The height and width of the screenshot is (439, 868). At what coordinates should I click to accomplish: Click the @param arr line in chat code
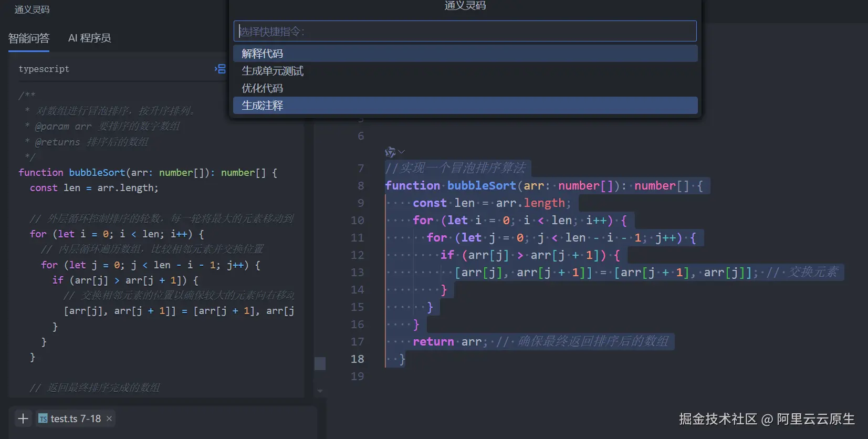102,126
